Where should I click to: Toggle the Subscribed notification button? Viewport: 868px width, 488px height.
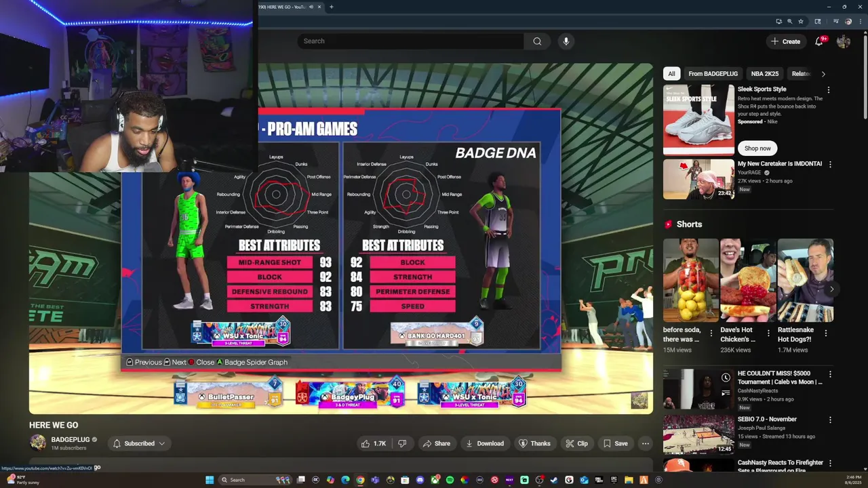pyautogui.click(x=138, y=443)
